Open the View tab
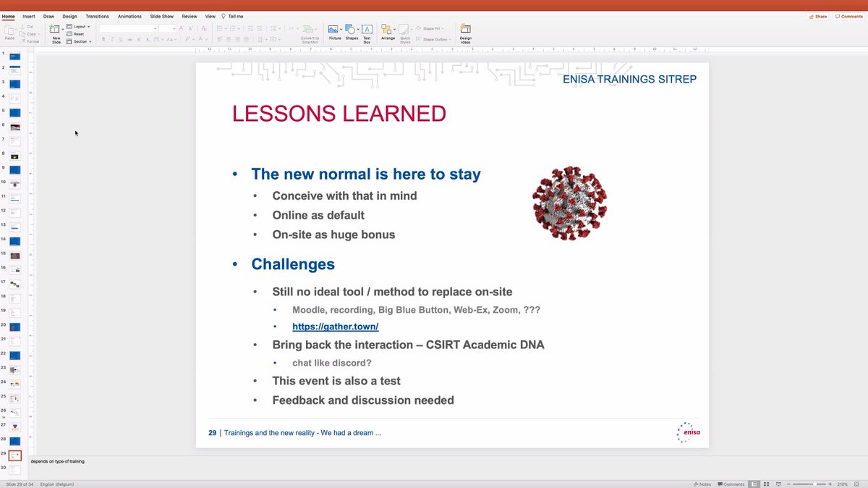The height and width of the screenshot is (488, 868). (210, 16)
